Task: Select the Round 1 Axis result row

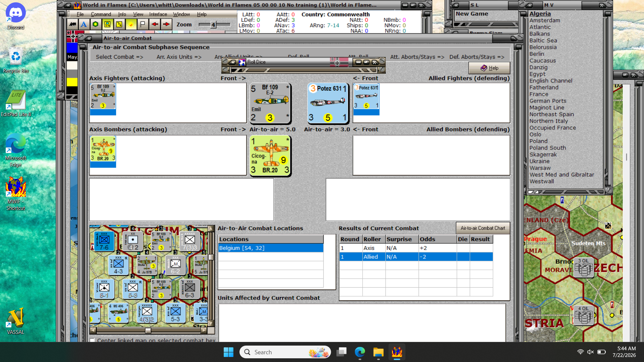Action: 416,248
